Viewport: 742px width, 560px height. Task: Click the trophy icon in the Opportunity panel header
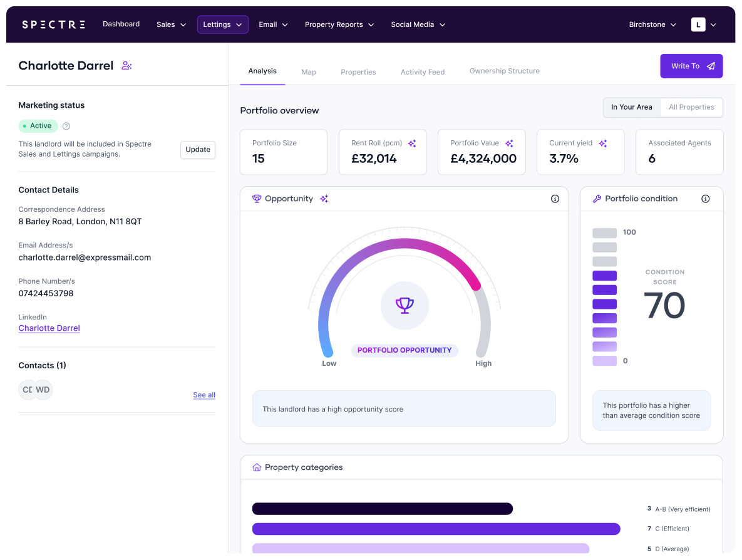256,198
